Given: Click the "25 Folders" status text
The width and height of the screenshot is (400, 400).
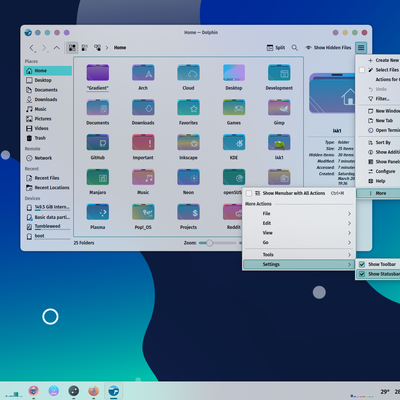Looking at the screenshot, I should click(84, 243).
